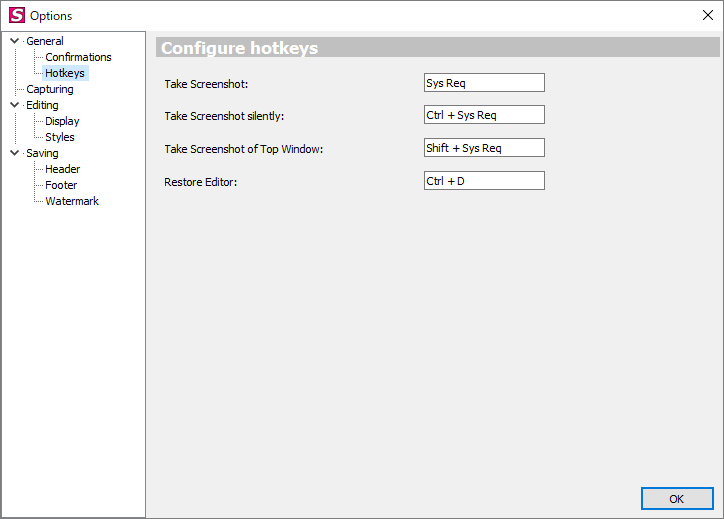Select Header under Saving
Viewport: 724px width, 519px height.
(x=62, y=169)
